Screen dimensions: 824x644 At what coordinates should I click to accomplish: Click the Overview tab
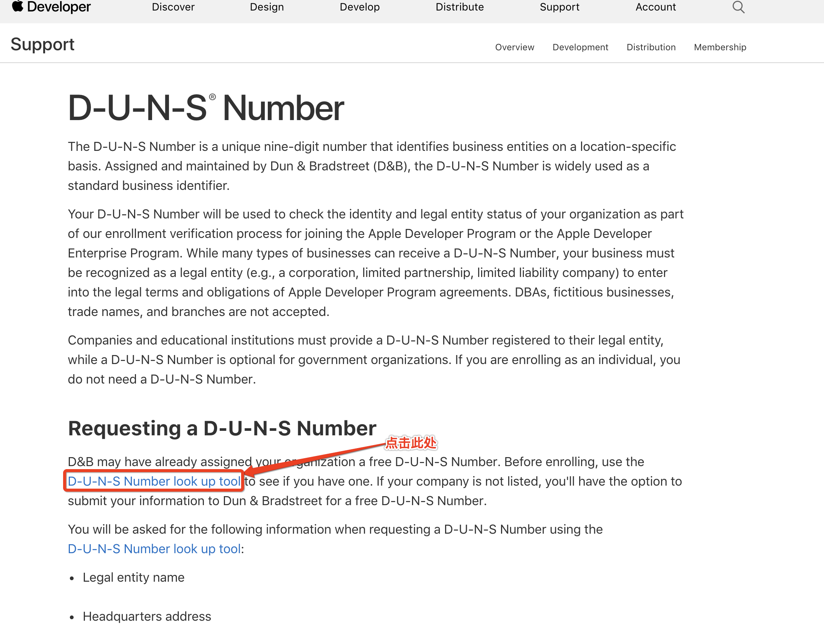click(x=514, y=47)
